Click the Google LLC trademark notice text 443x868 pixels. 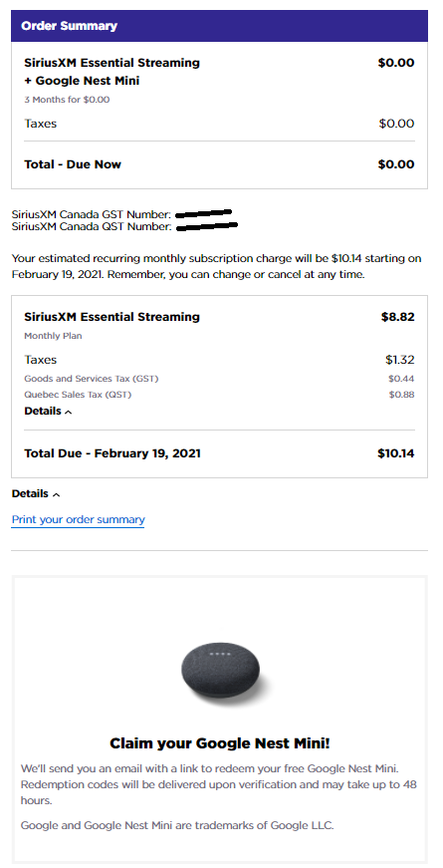[177, 825]
